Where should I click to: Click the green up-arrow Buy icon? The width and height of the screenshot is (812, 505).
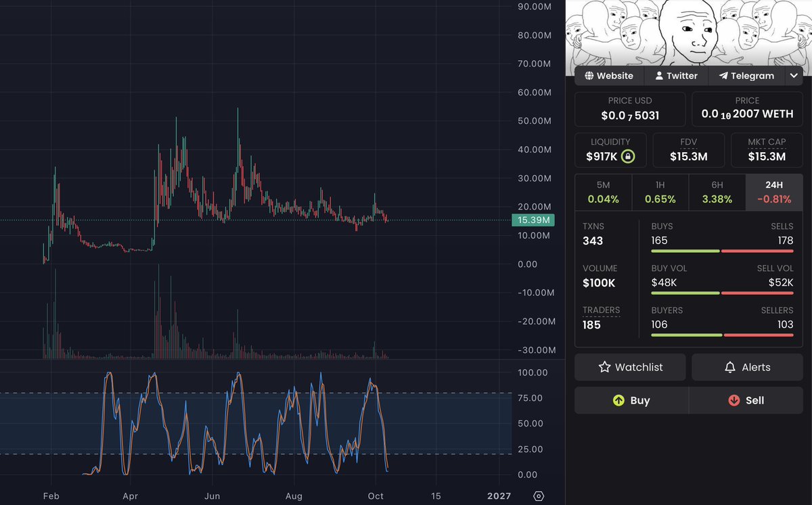click(x=618, y=400)
